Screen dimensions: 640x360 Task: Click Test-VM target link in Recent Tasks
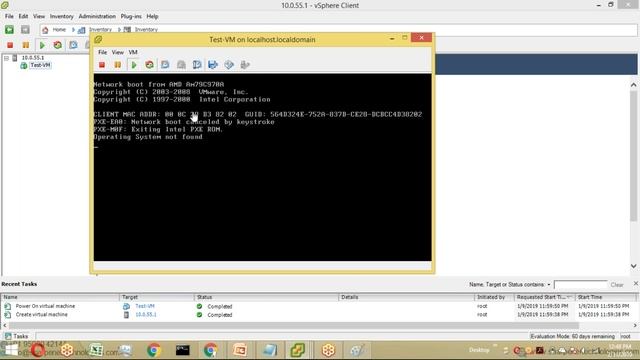[145, 306]
